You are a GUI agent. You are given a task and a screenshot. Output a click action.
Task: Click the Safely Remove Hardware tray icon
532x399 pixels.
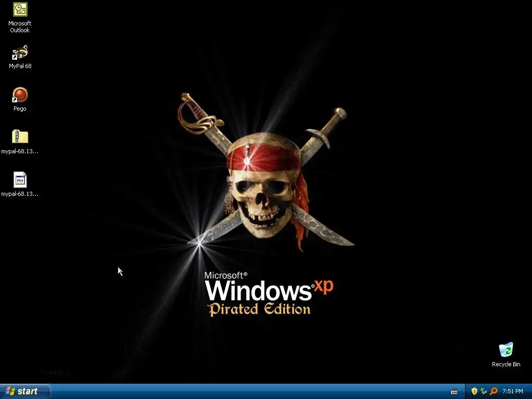484,391
